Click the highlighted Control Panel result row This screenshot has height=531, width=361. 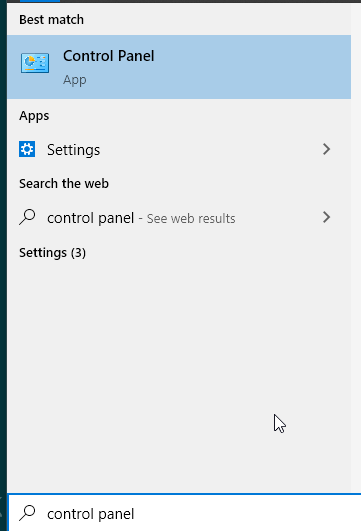tap(179, 67)
